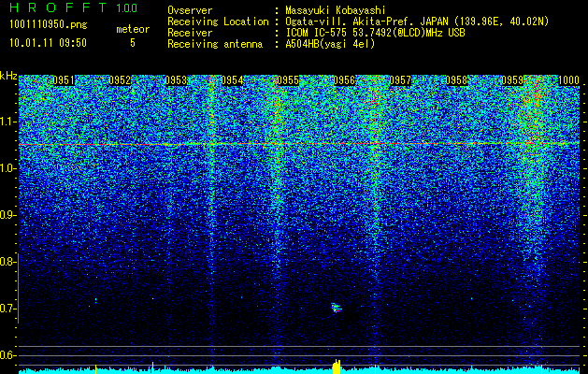This screenshot has height=374, width=588.
Task: Click the red horizontal carrier line
Action: coord(299,144)
